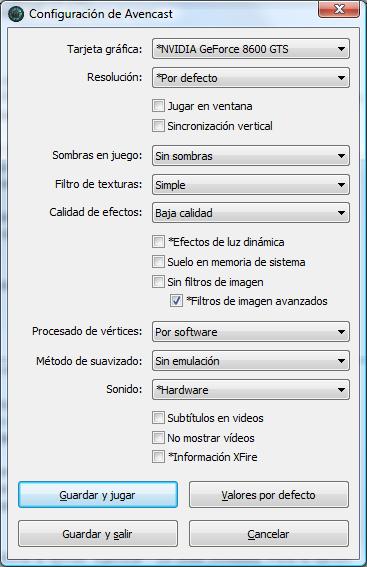Open the Tarjeta gráfica dropdown
The image size is (367, 567).
(251, 49)
